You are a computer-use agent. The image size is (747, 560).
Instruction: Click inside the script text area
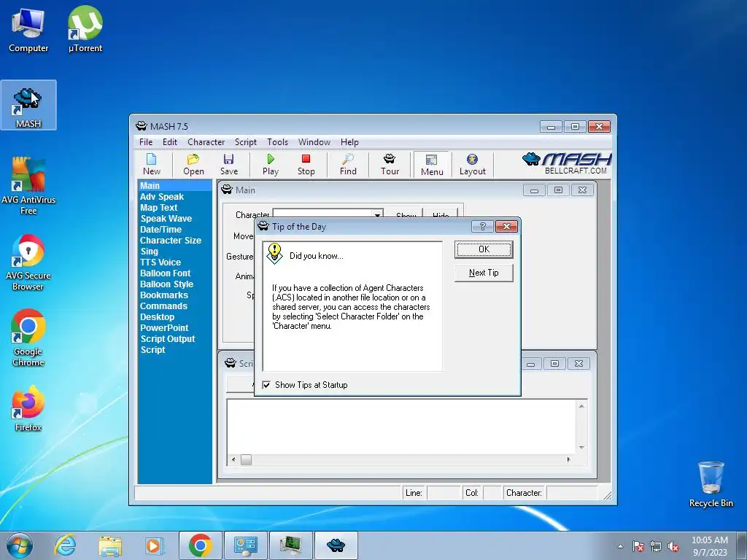click(x=401, y=426)
